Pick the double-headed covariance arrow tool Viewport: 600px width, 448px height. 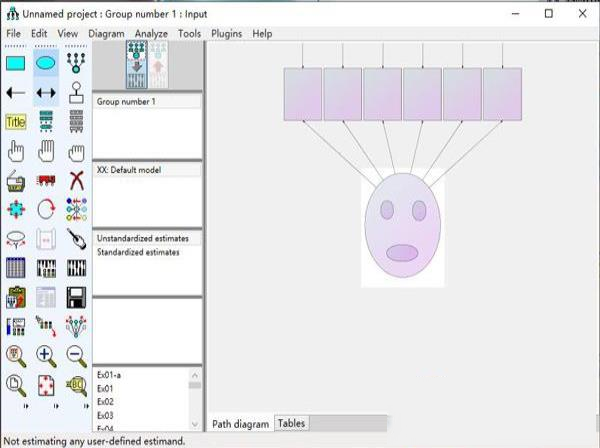pyautogui.click(x=46, y=93)
